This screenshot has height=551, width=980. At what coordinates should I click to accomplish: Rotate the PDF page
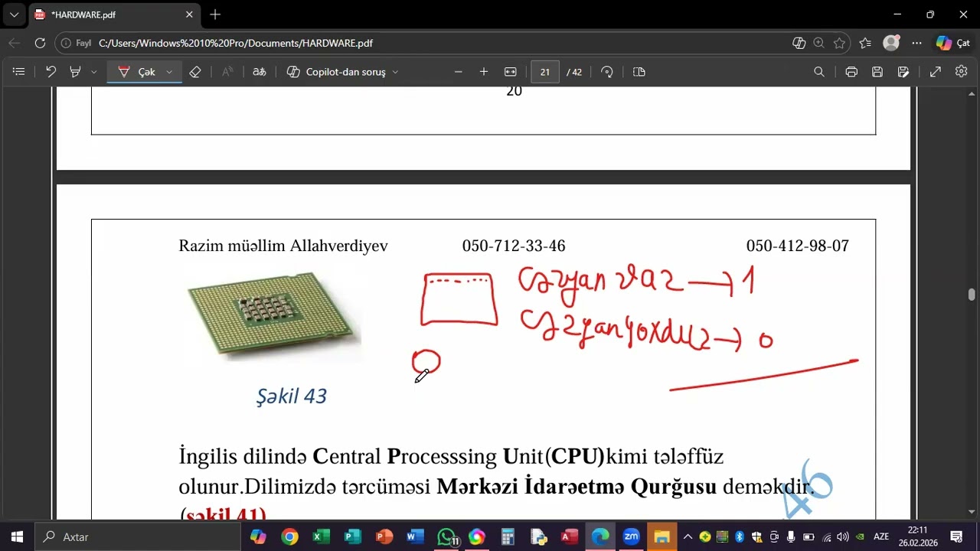click(607, 72)
